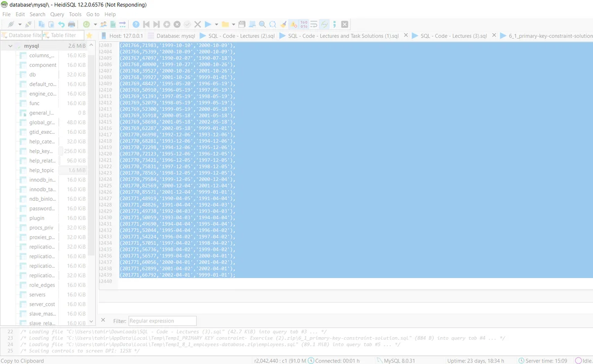Toggle the binary 1010 display button
593x364 pixels.
304,24
